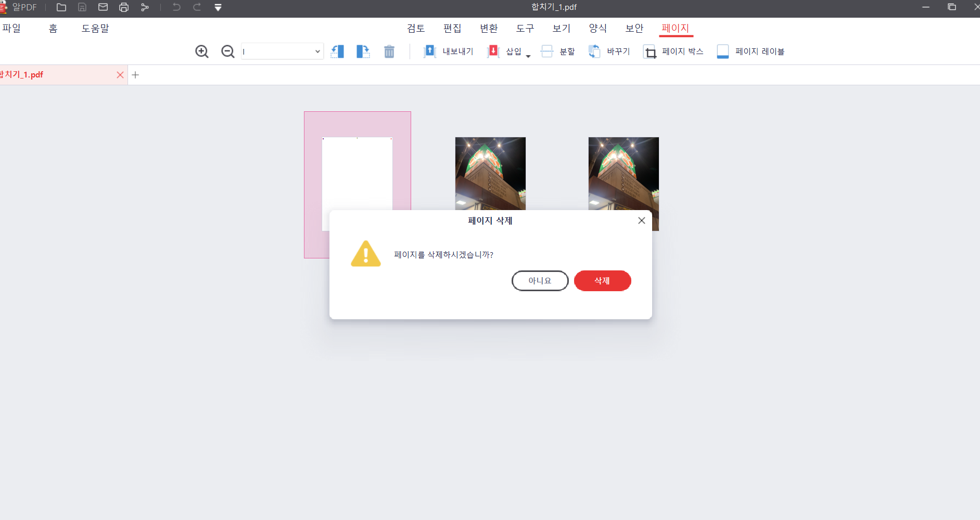980x520 pixels.
Task: Rotate the page counterclockwise
Action: (337, 51)
